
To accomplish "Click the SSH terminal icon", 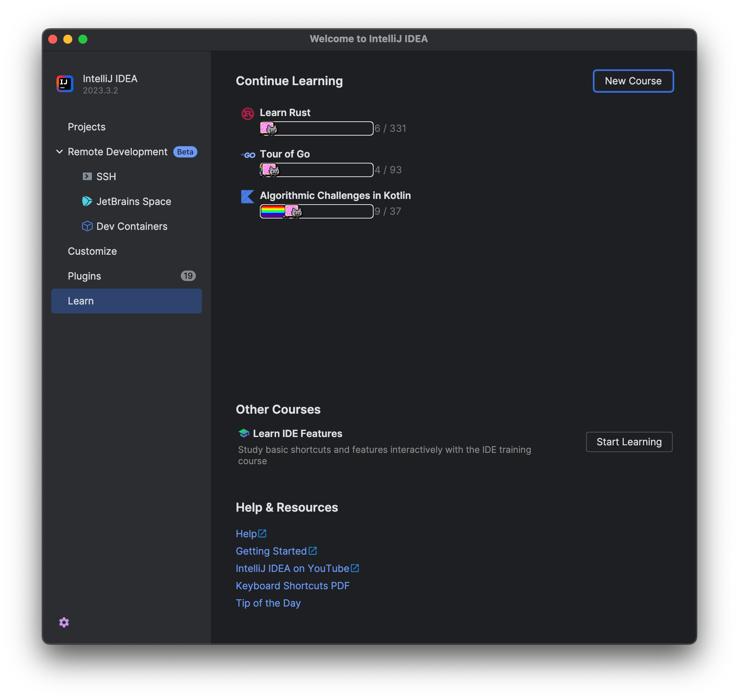I will click(87, 176).
